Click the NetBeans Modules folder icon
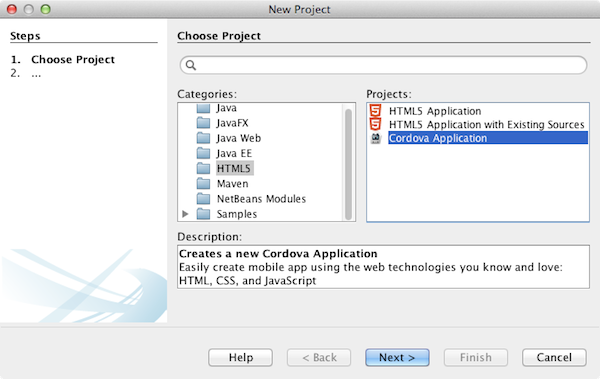The width and height of the screenshot is (600, 379). pos(203,199)
